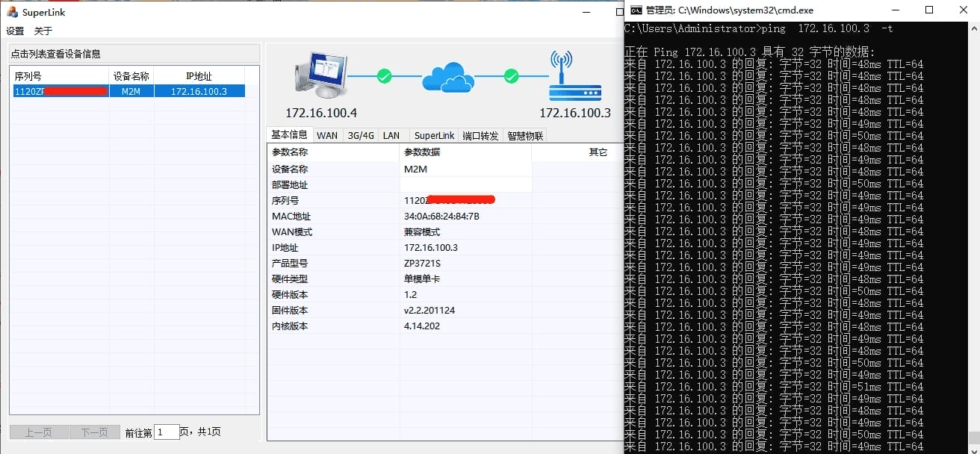Click the router device icon
The image size is (980, 454).
click(574, 76)
